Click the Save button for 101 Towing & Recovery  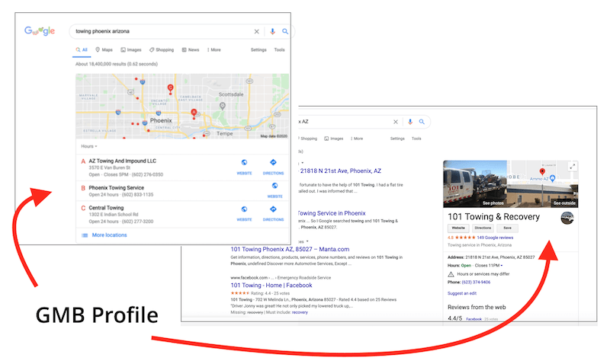[x=507, y=228]
